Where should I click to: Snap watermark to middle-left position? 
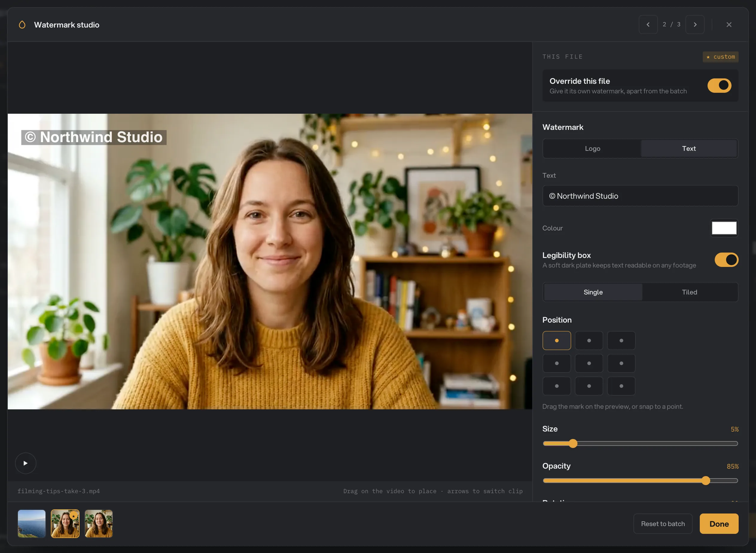(x=557, y=363)
